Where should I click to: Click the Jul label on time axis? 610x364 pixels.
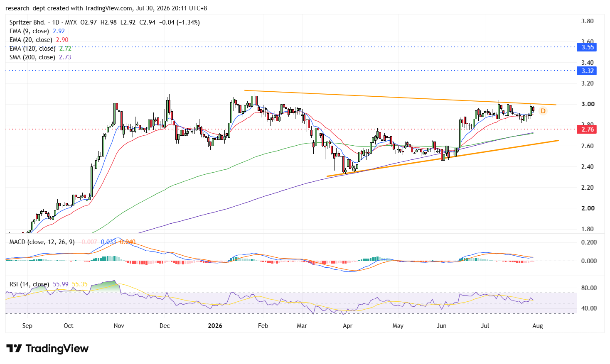pos(485,326)
